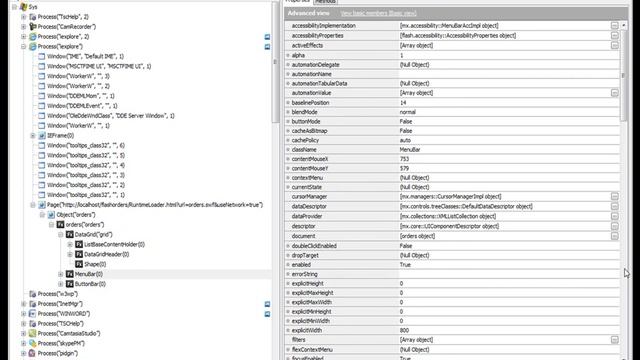Viewport: 640px width, 360px height.
Task: Select the doubleClickEnabled property row
Action: pos(452,246)
